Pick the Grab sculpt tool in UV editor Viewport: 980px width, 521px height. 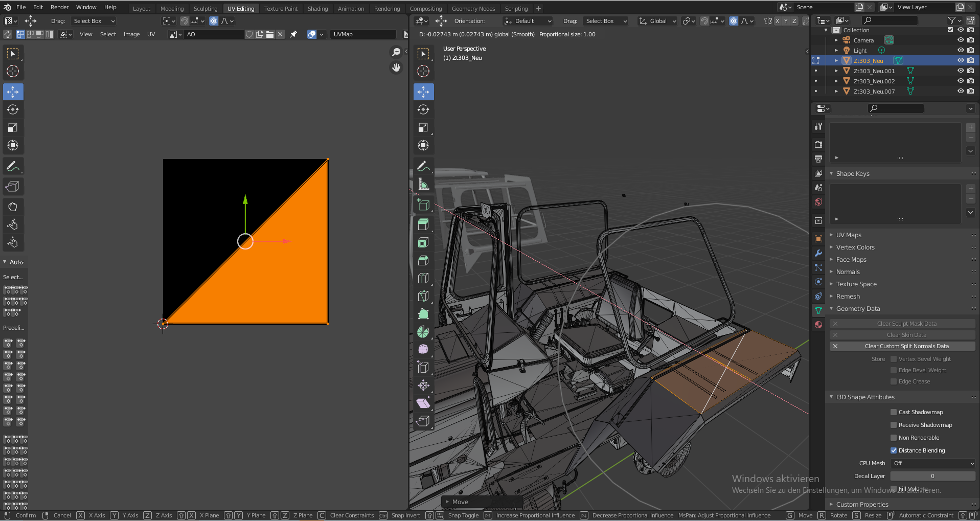[13, 207]
